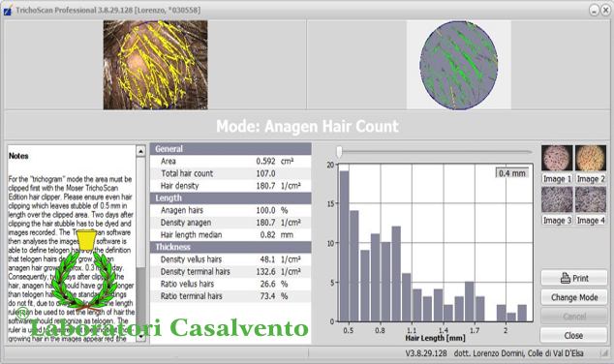This screenshot has width=614, height=364.
Task: Click the tallest histogram bar at 0.5 mm
Action: pos(344,246)
